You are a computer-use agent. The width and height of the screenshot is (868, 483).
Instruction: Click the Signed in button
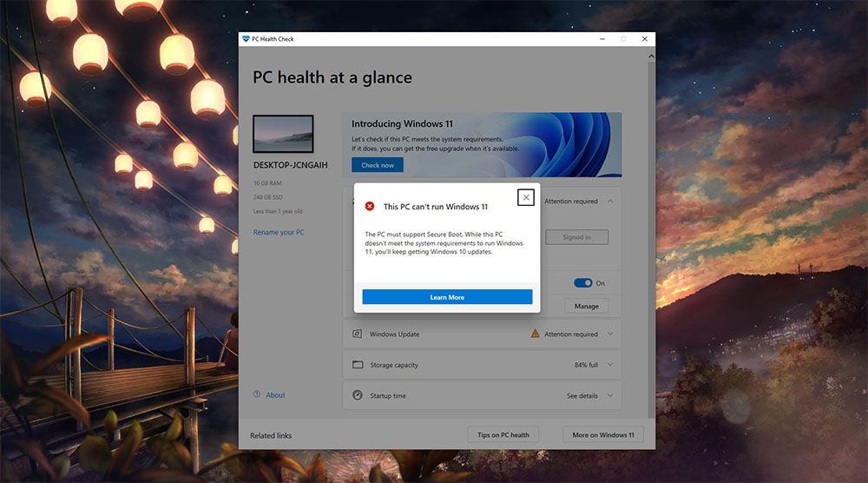click(x=577, y=237)
